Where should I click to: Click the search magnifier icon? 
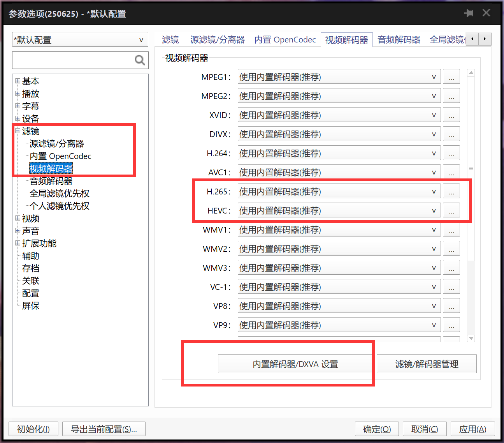pyautogui.click(x=140, y=60)
